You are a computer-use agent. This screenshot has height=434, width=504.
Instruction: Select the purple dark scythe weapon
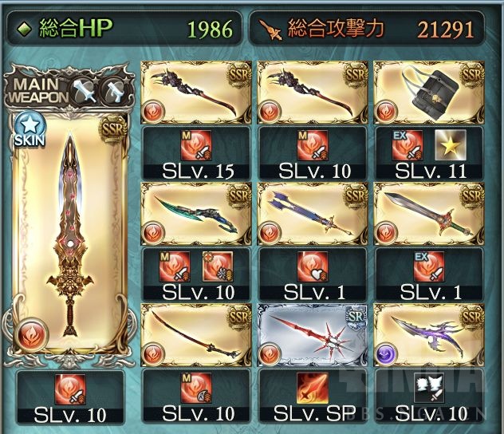click(x=429, y=335)
